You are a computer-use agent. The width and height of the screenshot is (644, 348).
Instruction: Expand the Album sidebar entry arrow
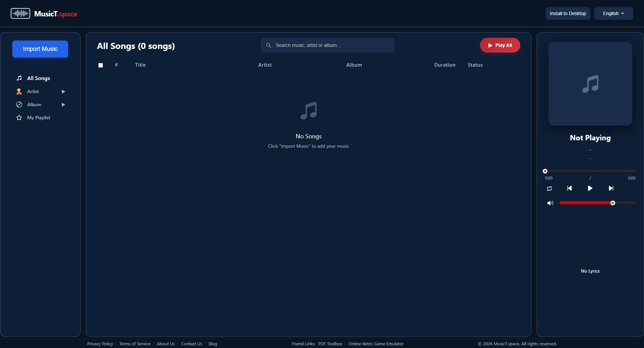click(63, 105)
